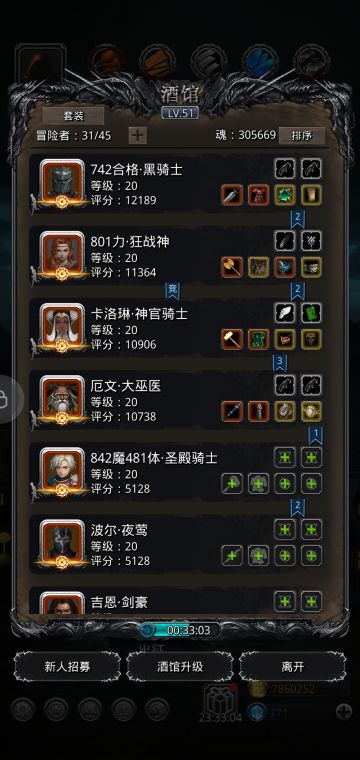Click the empty green weapon slot of 波尔·夜莺
360x760 pixels.
point(232,555)
